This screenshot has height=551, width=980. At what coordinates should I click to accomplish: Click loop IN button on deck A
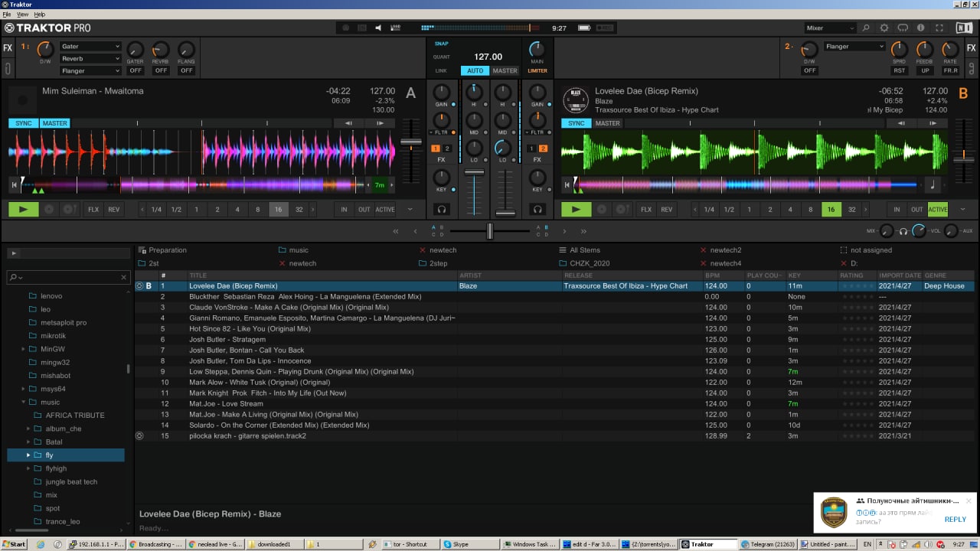click(x=344, y=209)
